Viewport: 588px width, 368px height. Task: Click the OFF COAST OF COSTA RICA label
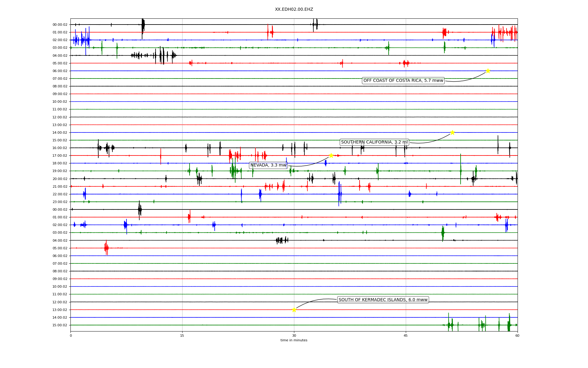coord(403,81)
